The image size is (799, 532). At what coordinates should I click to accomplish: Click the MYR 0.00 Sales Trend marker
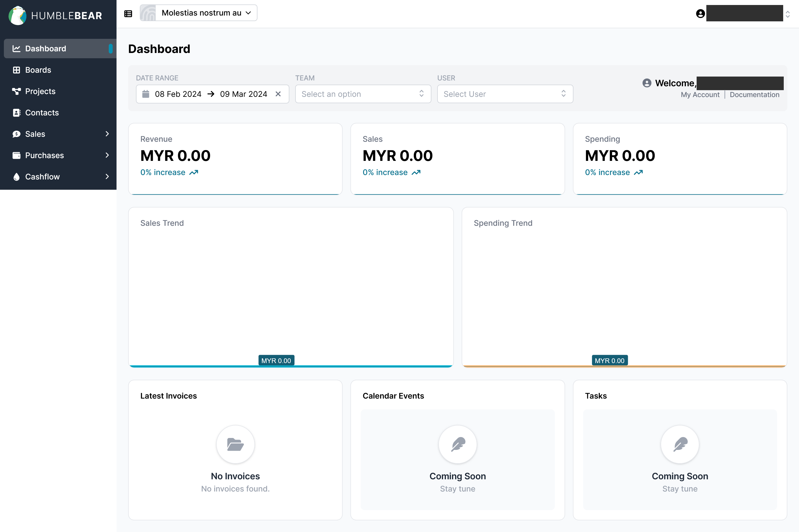276,361
